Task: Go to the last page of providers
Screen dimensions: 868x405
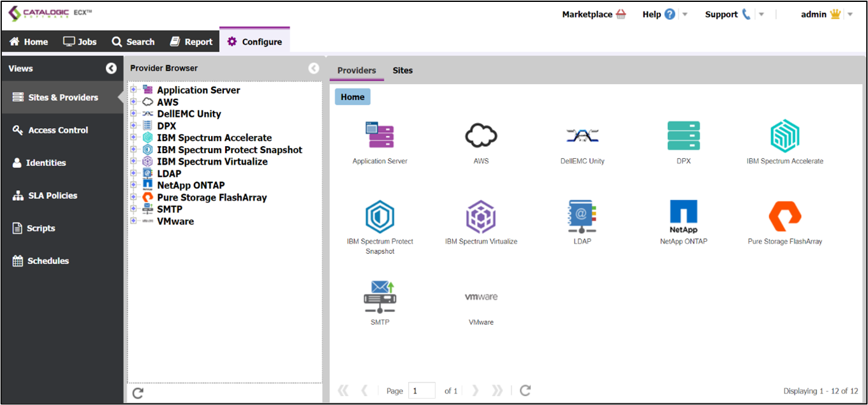Action: point(497,390)
